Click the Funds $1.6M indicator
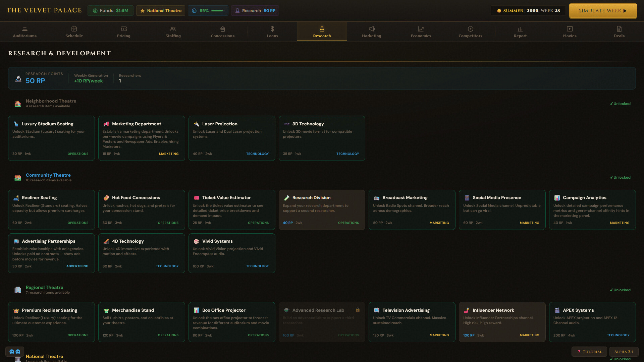This screenshot has height=362, width=644. [110, 11]
